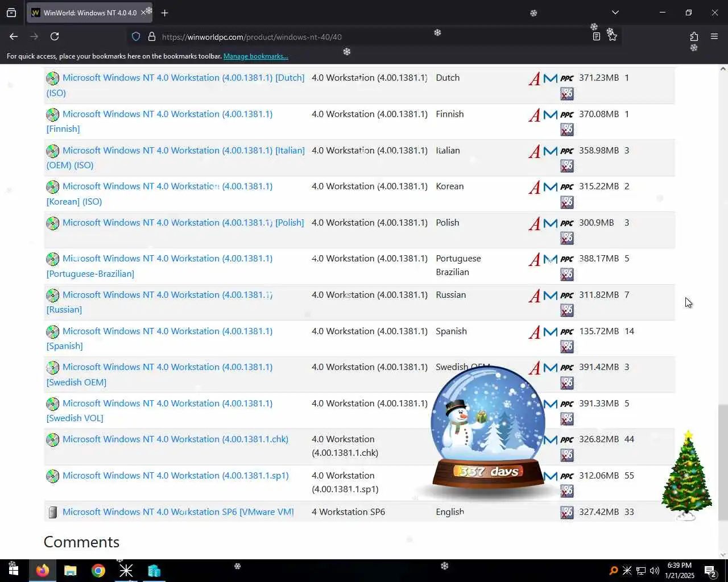Image resolution: width=728 pixels, height=582 pixels.
Task: Reload the current page
Action: tap(55, 36)
